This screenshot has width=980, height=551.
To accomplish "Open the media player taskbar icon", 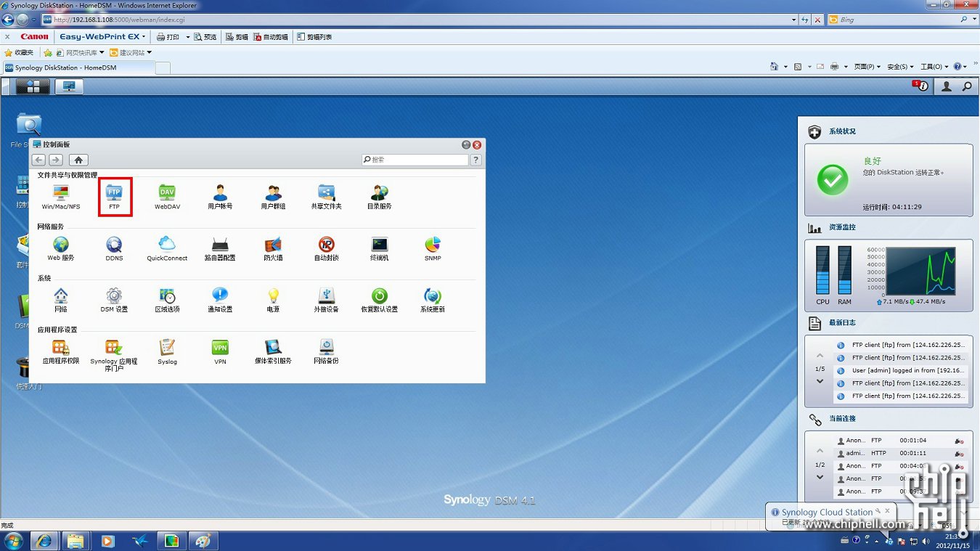I will pyautogui.click(x=107, y=541).
